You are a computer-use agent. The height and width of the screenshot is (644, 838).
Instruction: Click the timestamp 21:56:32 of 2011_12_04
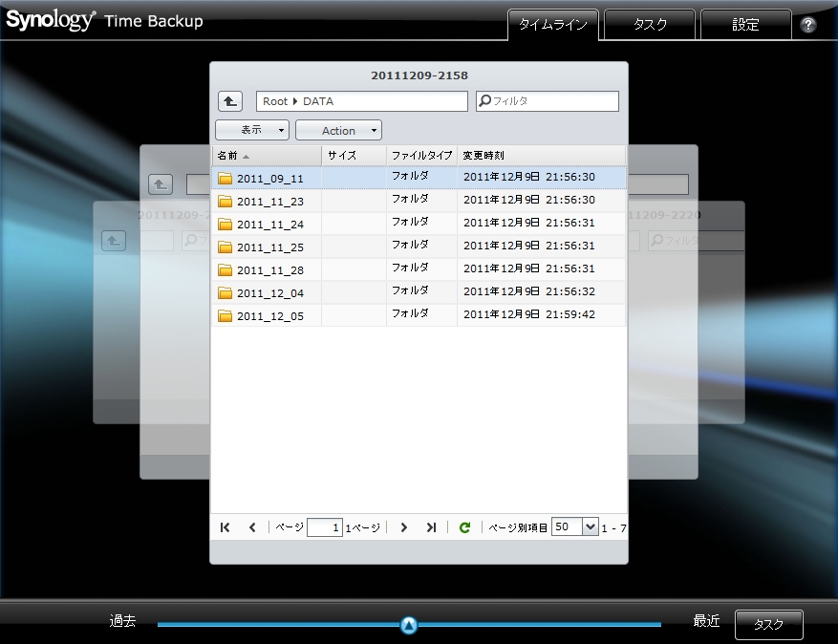(570, 291)
